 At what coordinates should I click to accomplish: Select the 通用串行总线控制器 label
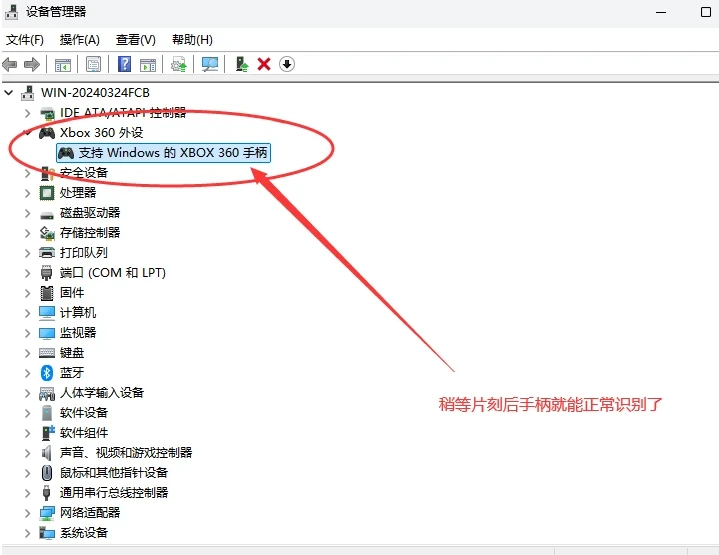coord(114,493)
